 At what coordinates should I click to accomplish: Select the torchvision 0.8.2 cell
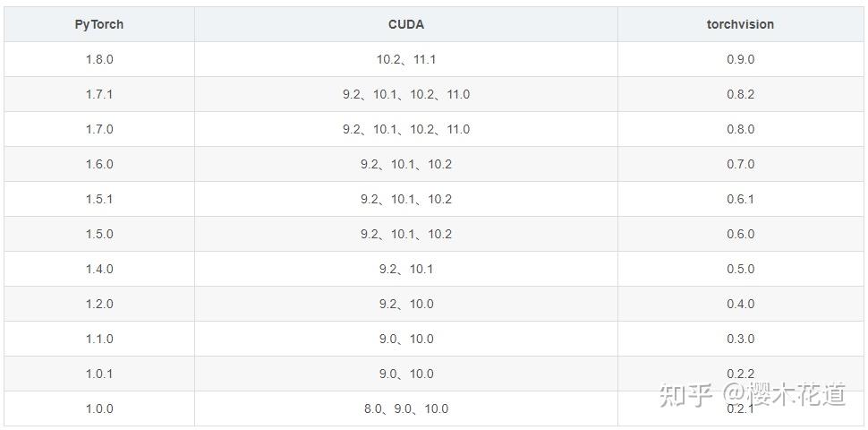(740, 94)
